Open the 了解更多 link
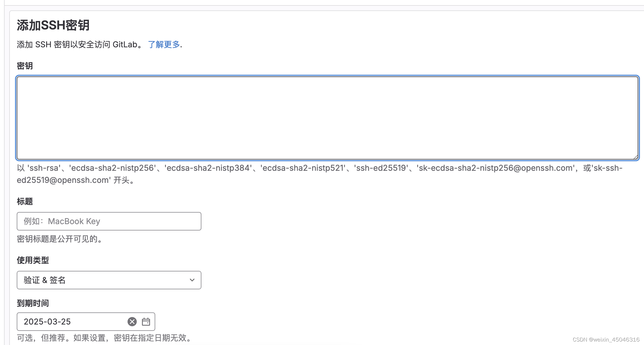644x345 pixels. point(164,44)
